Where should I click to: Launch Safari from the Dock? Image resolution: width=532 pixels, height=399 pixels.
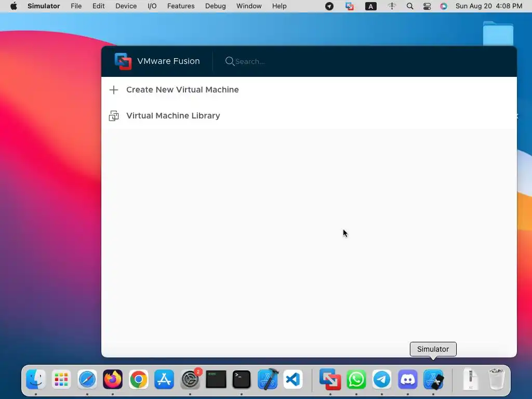tap(87, 379)
